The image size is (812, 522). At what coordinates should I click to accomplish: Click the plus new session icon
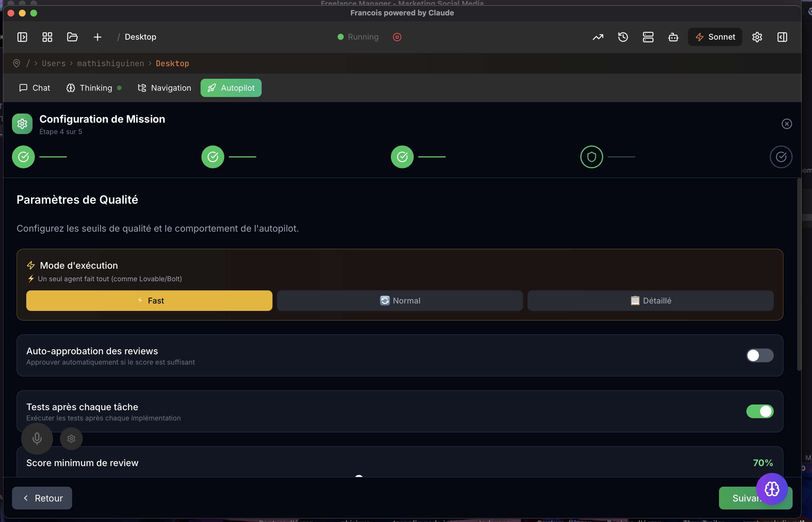click(x=97, y=37)
